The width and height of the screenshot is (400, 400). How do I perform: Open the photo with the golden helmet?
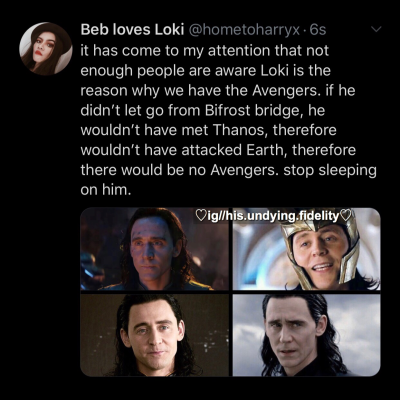click(306, 249)
